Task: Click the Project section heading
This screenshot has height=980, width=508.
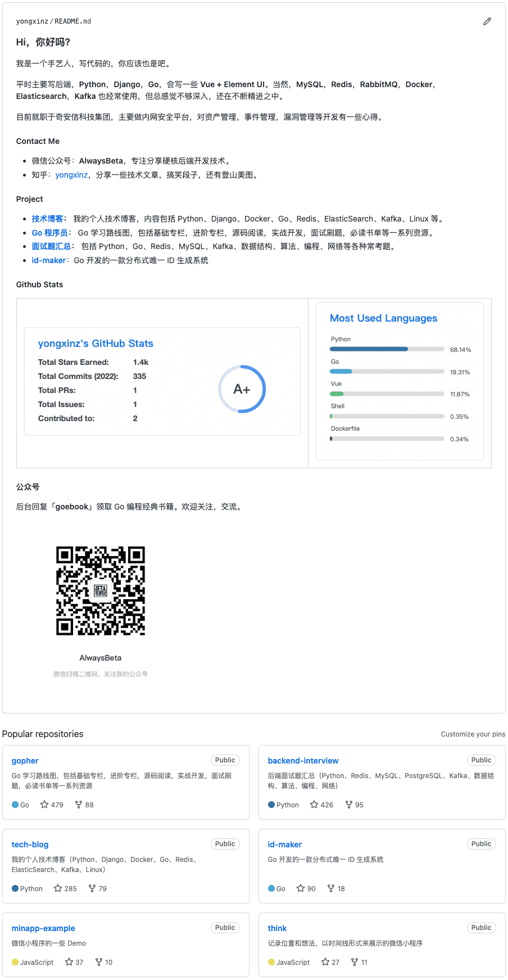Action: (x=29, y=199)
